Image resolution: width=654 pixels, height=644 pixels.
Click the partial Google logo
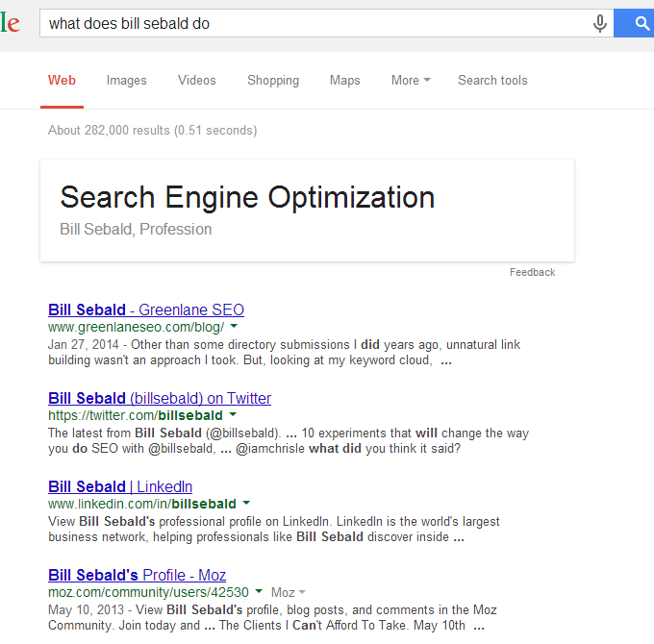point(10,22)
